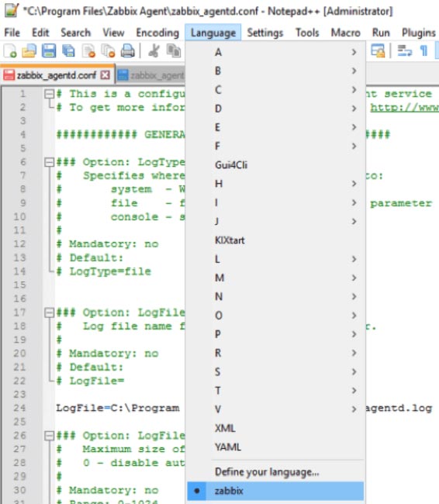Viewport: 439px width, 504px height.
Task: Click the toolbar icon left of Word wrap
Action: (378, 50)
